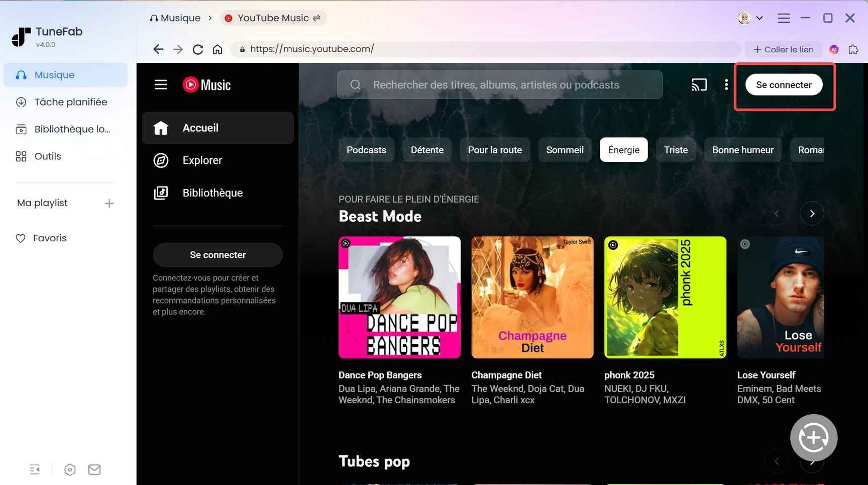This screenshot has width=868, height=485.
Task: Click the Coller le lien button
Action: point(783,49)
